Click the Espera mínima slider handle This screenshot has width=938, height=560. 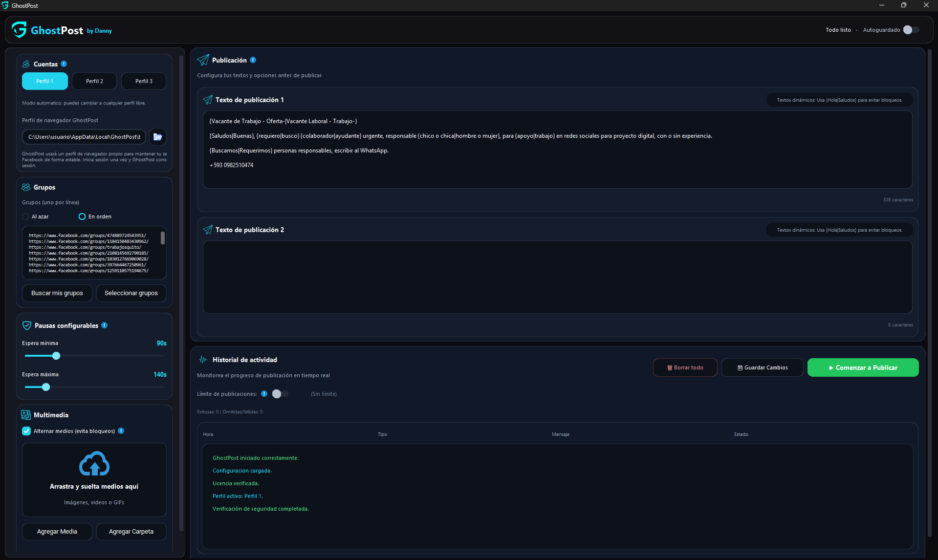[56, 356]
